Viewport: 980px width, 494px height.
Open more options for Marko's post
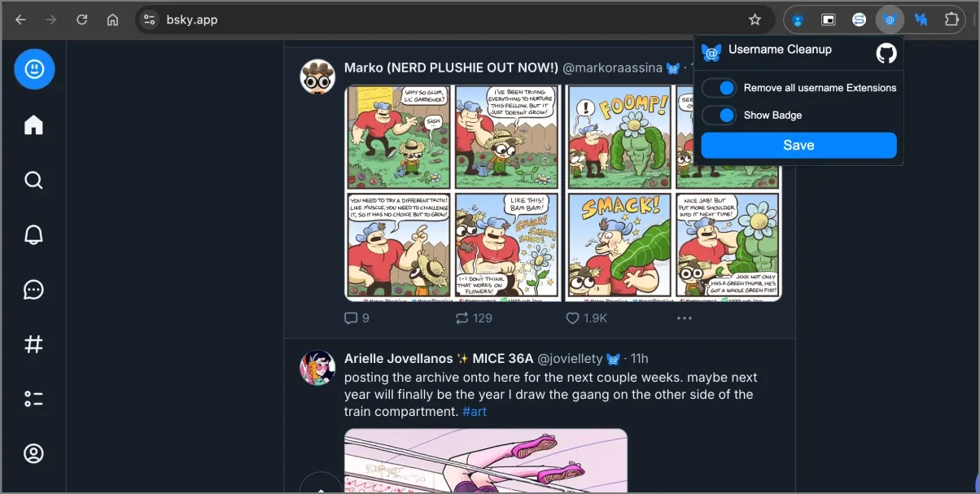click(684, 318)
